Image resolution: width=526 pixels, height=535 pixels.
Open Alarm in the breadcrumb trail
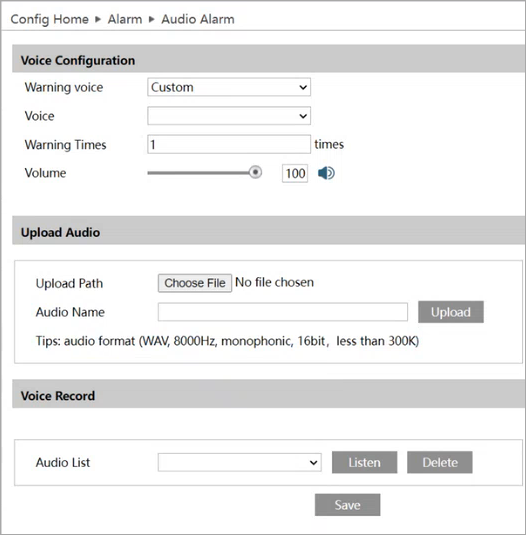pyautogui.click(x=125, y=19)
